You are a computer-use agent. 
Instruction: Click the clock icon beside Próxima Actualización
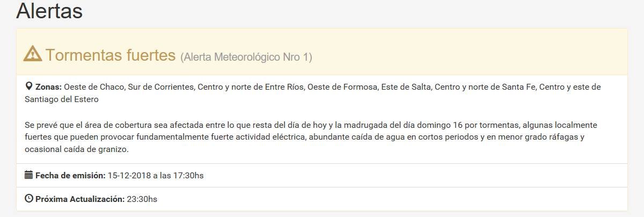(29, 199)
